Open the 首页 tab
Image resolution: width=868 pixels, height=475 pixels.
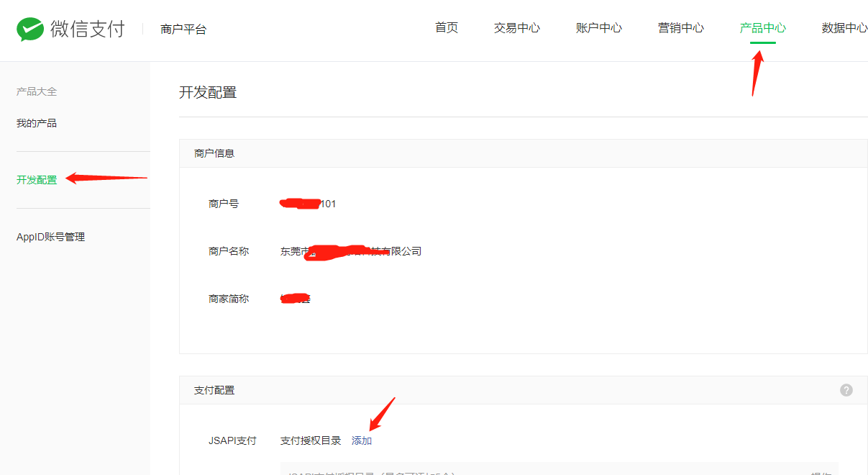[447, 28]
